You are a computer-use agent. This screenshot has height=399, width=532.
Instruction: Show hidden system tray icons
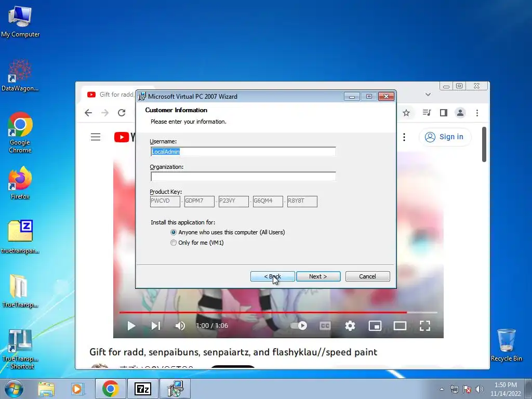pyautogui.click(x=442, y=389)
